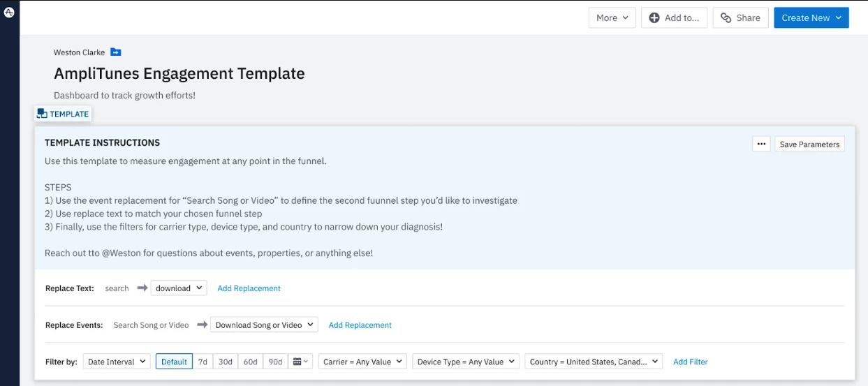Open the calendar date picker icon
The height and width of the screenshot is (386, 868).
point(301,362)
